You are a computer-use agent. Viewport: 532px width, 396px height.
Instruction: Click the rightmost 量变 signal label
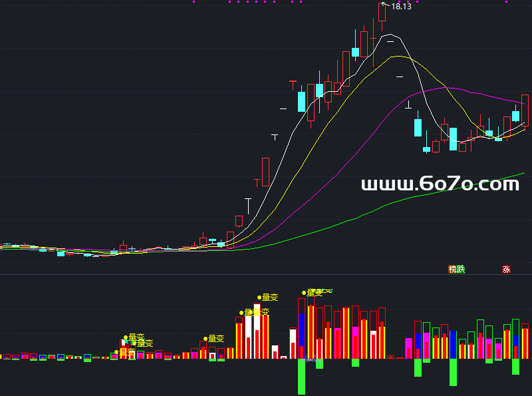315,293
